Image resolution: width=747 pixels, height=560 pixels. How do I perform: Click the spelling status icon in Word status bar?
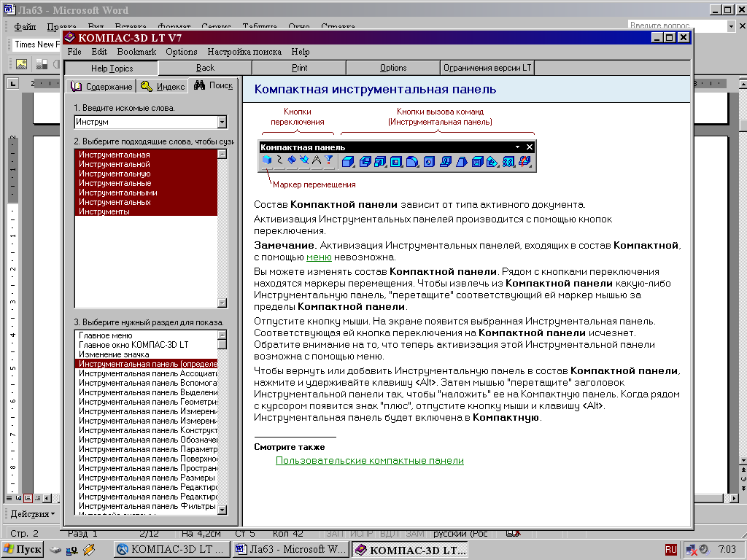pos(513,533)
